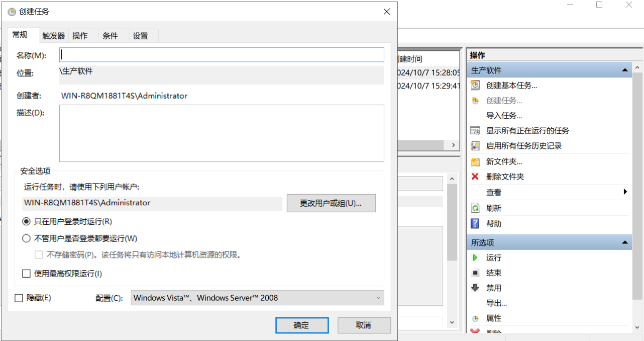Collapse the 生产软件 actions section

pyautogui.click(x=624, y=70)
